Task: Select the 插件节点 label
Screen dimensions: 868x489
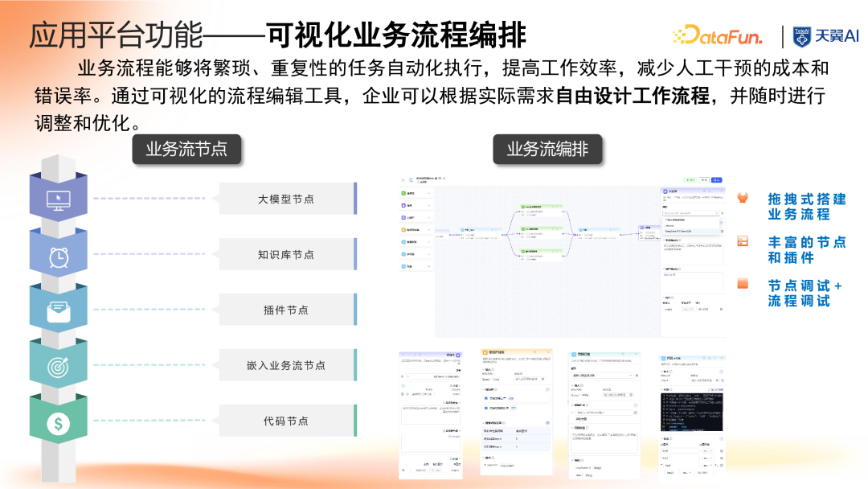Action: point(286,310)
